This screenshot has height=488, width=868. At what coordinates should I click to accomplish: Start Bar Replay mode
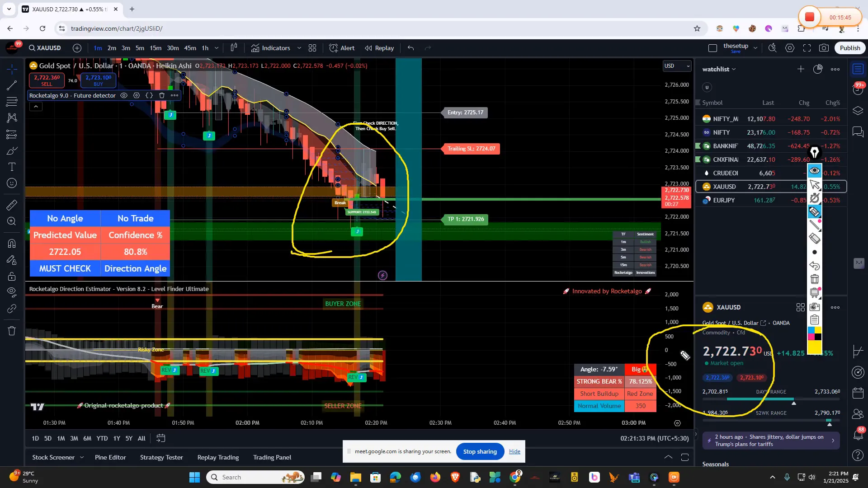pyautogui.click(x=380, y=48)
